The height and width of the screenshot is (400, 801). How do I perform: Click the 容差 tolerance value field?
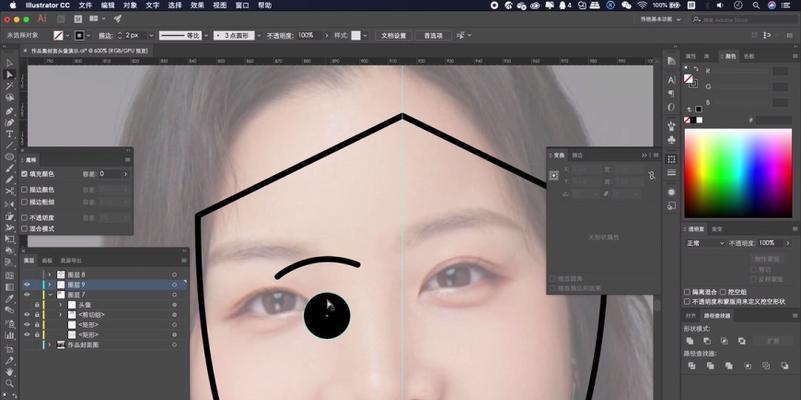tap(109, 174)
